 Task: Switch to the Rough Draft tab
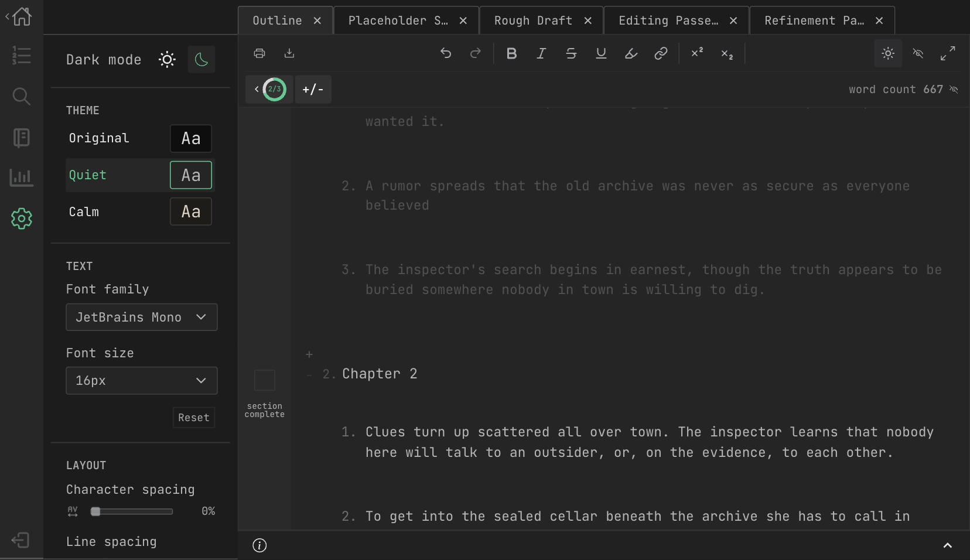click(533, 21)
